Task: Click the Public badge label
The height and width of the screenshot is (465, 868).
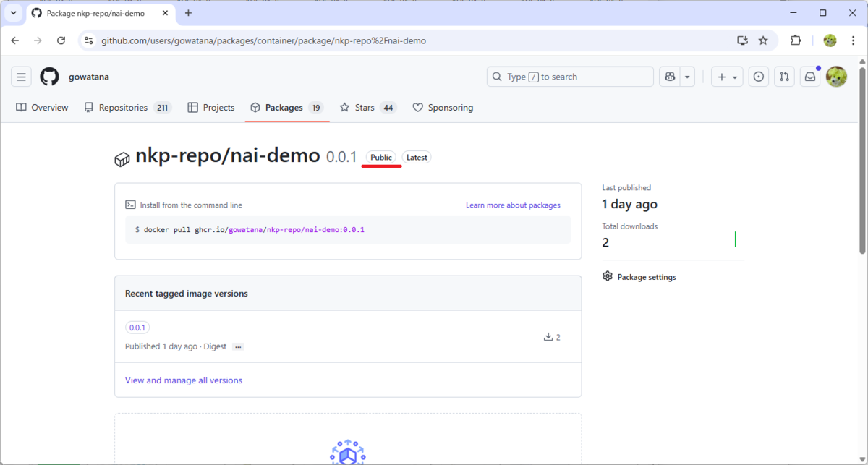Action: point(381,157)
